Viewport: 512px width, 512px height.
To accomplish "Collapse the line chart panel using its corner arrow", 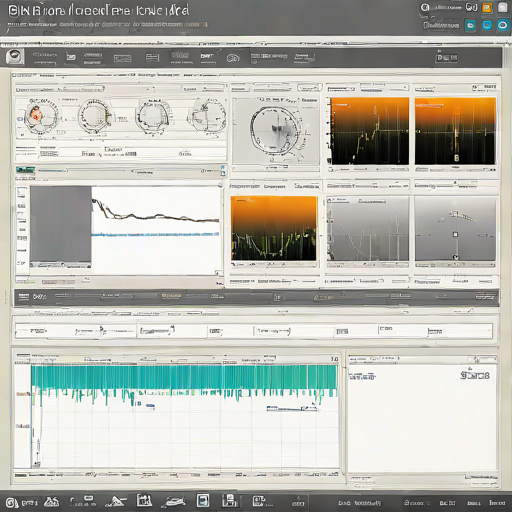I will [220, 185].
